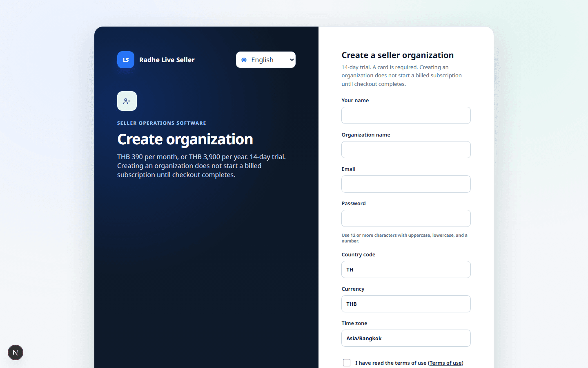Click into the Password input
Image resolution: width=588 pixels, height=368 pixels.
pos(406,218)
